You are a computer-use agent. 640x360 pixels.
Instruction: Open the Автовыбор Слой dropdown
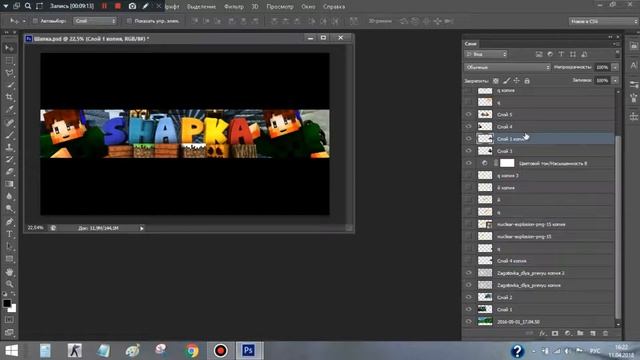click(x=95, y=21)
